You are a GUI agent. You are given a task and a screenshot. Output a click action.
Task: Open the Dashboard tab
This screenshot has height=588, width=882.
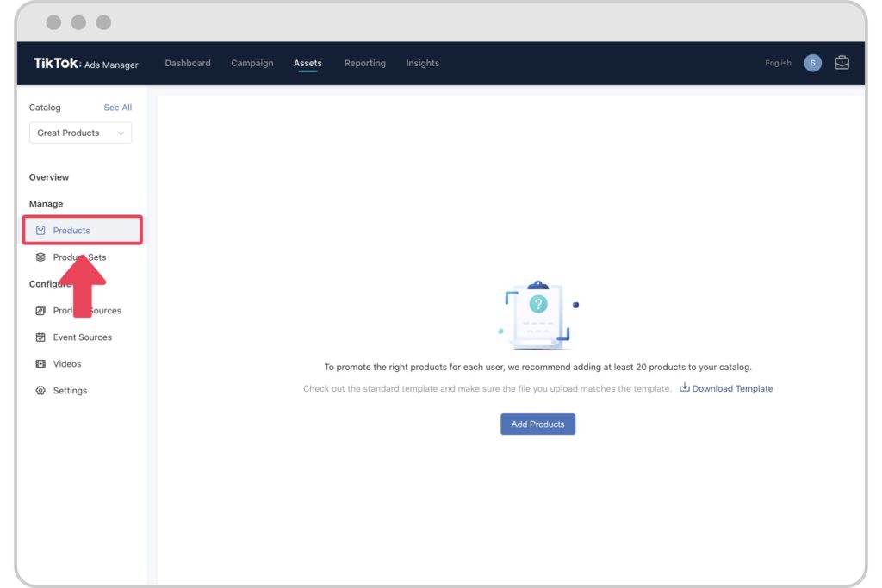pos(187,63)
